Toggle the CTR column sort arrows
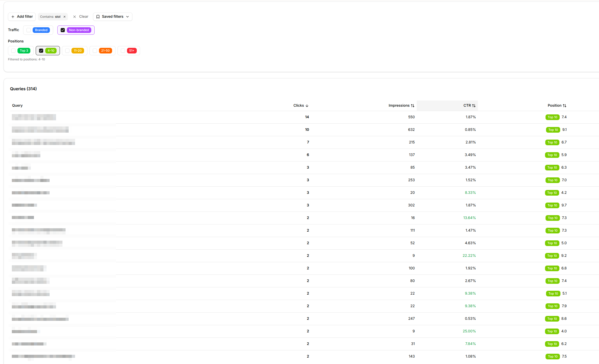This screenshot has height=364, width=599. [x=474, y=105]
